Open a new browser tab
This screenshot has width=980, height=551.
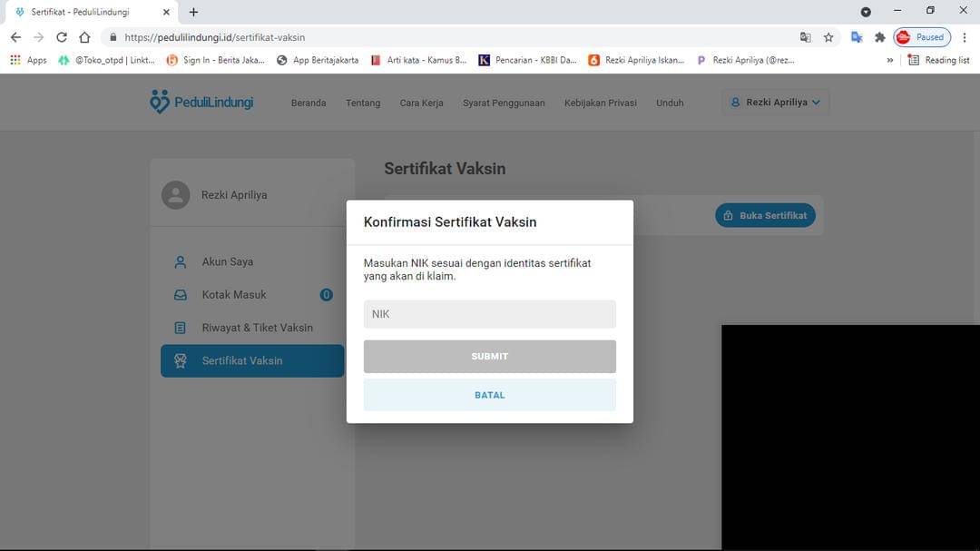click(x=193, y=12)
